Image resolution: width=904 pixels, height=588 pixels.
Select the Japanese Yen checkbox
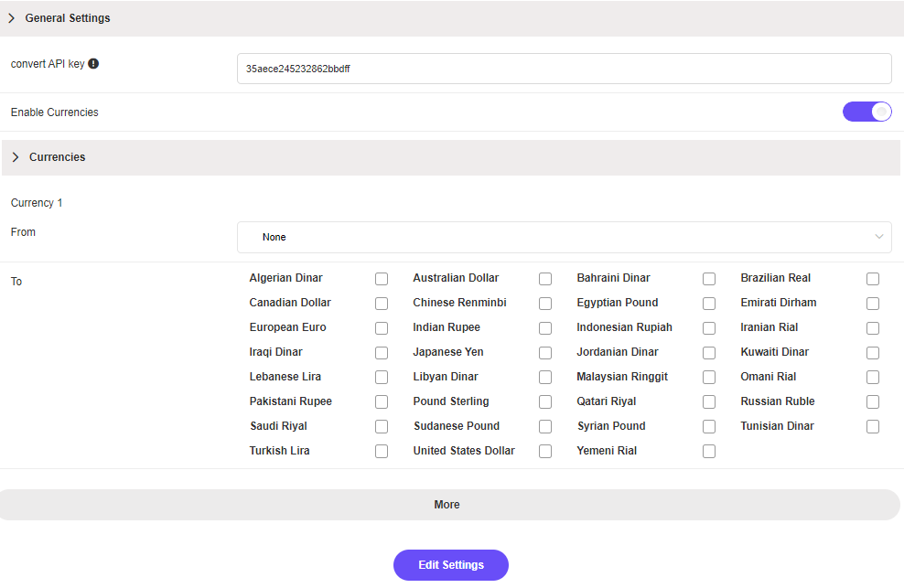[545, 353]
